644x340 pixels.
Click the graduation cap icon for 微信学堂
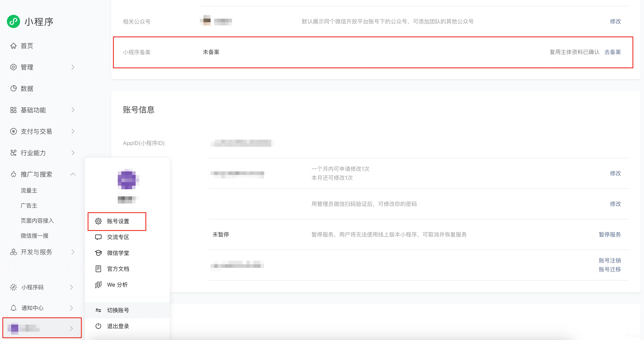click(98, 253)
